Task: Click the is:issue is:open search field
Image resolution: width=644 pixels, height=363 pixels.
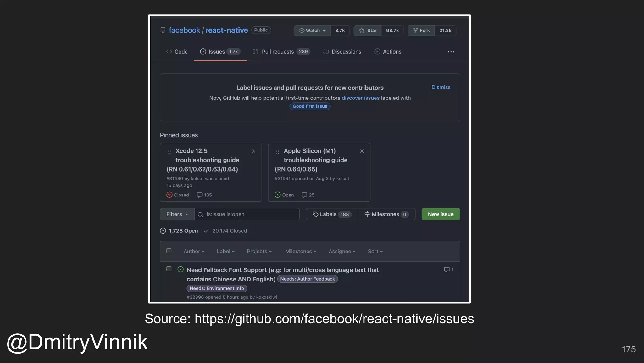Action: point(247,214)
